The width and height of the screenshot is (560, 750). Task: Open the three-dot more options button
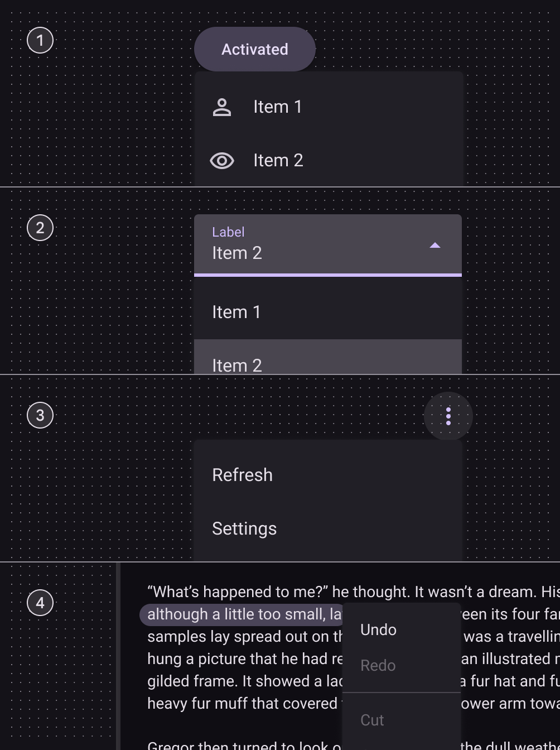coord(448,416)
